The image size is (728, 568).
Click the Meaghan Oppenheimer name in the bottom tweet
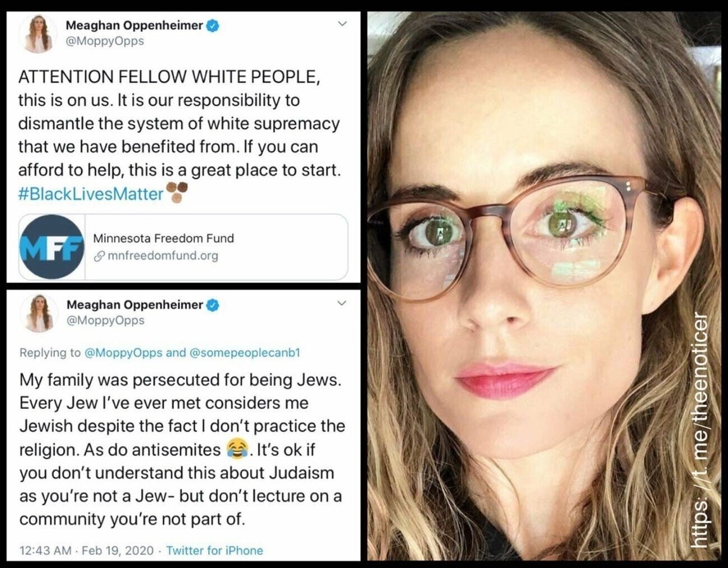pos(134,305)
